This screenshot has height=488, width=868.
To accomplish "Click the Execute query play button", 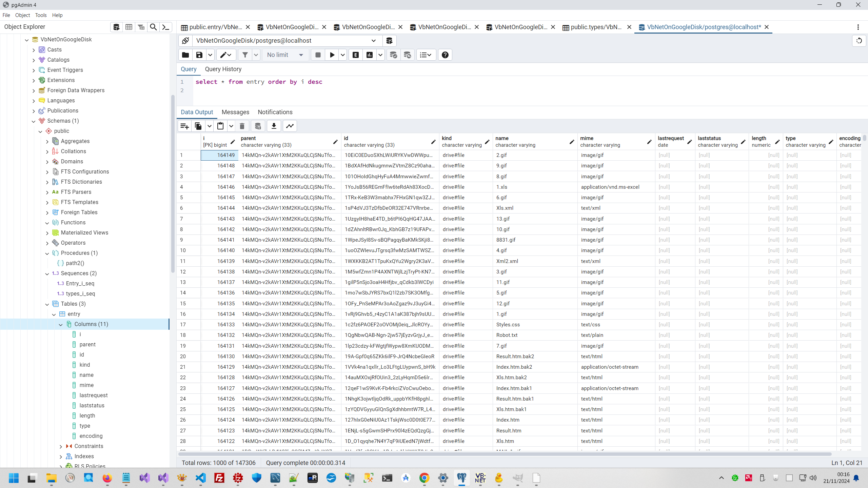I will 332,55.
